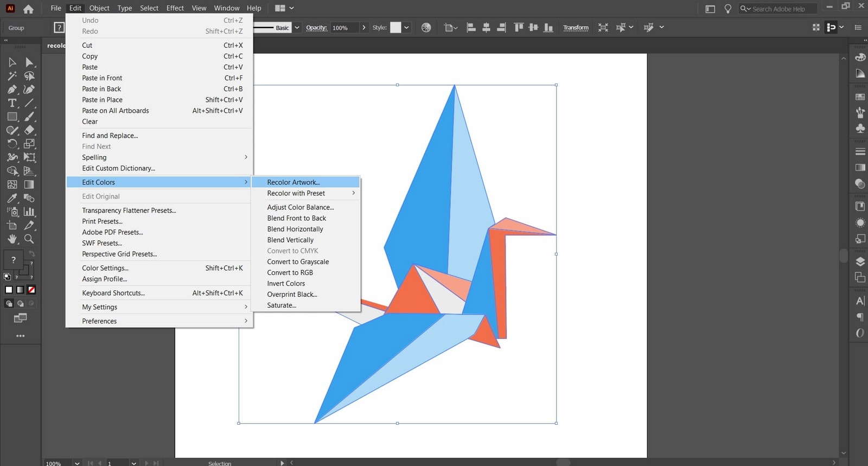Click the Transform link
This screenshot has height=466, width=868.
(576, 28)
